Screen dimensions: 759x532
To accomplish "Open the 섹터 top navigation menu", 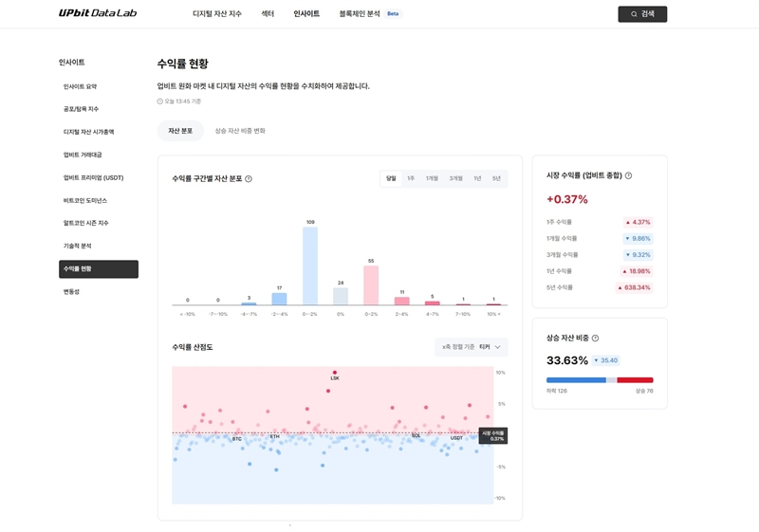I will tap(268, 14).
